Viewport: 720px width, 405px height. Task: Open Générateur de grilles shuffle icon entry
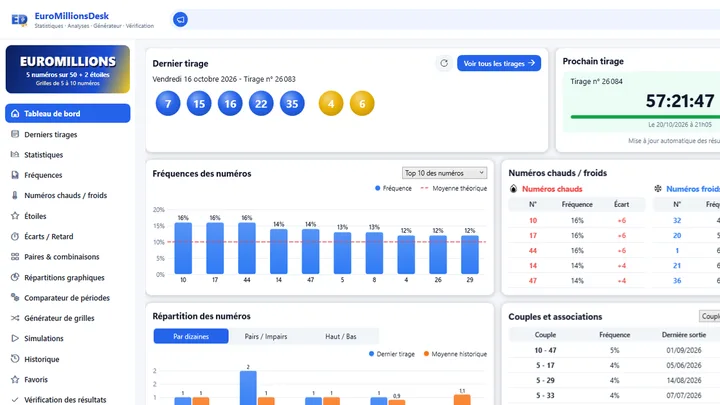tap(15, 318)
